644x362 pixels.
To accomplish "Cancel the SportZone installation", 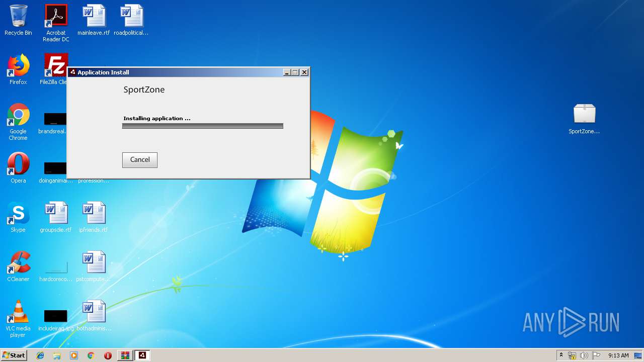I will 140,160.
